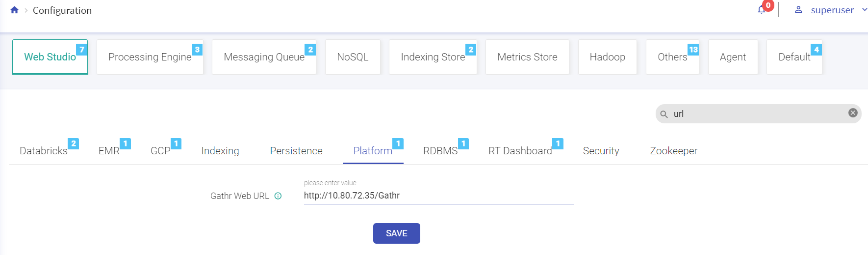
Task: Click into the url search box
Action: click(758, 114)
